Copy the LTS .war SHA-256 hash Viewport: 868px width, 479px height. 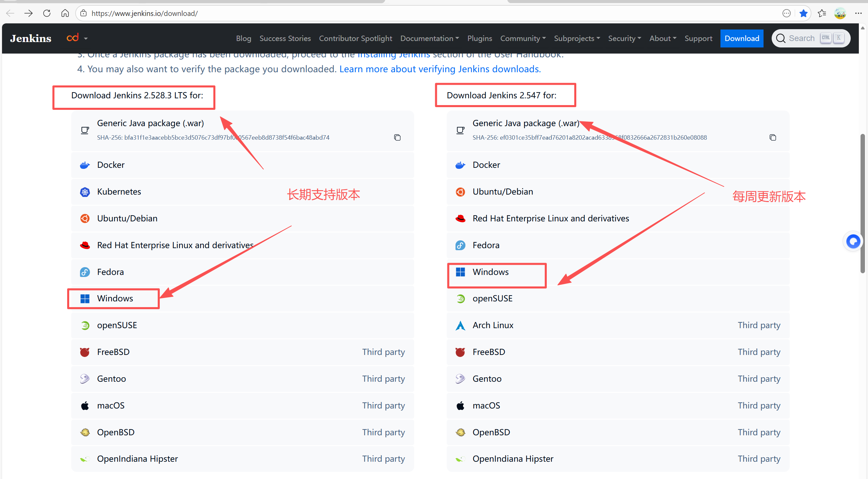[x=397, y=137]
